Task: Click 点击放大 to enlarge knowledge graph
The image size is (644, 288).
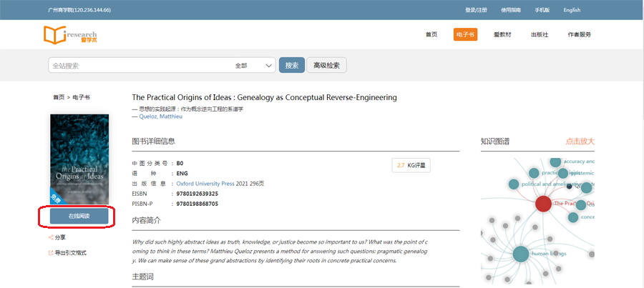Action: [x=580, y=141]
